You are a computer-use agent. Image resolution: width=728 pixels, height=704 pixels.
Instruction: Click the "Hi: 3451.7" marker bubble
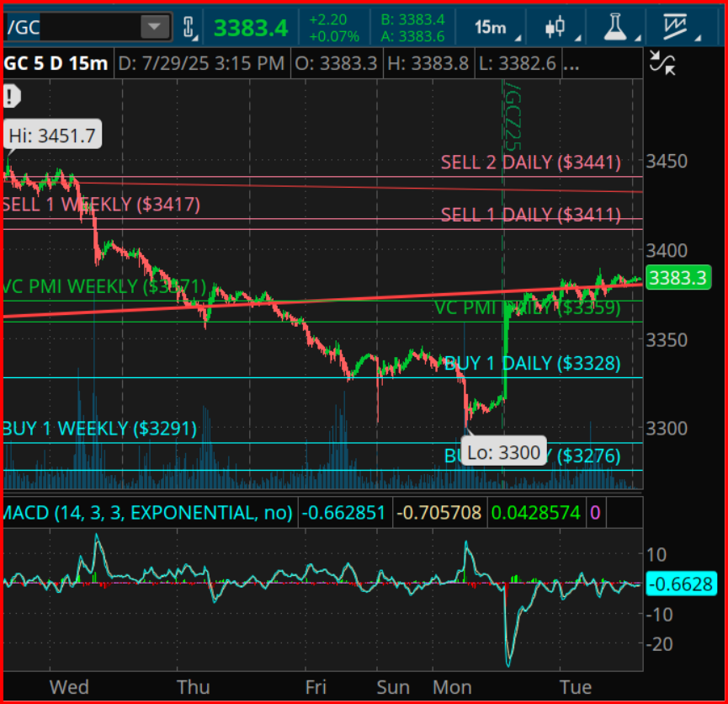click(x=53, y=135)
